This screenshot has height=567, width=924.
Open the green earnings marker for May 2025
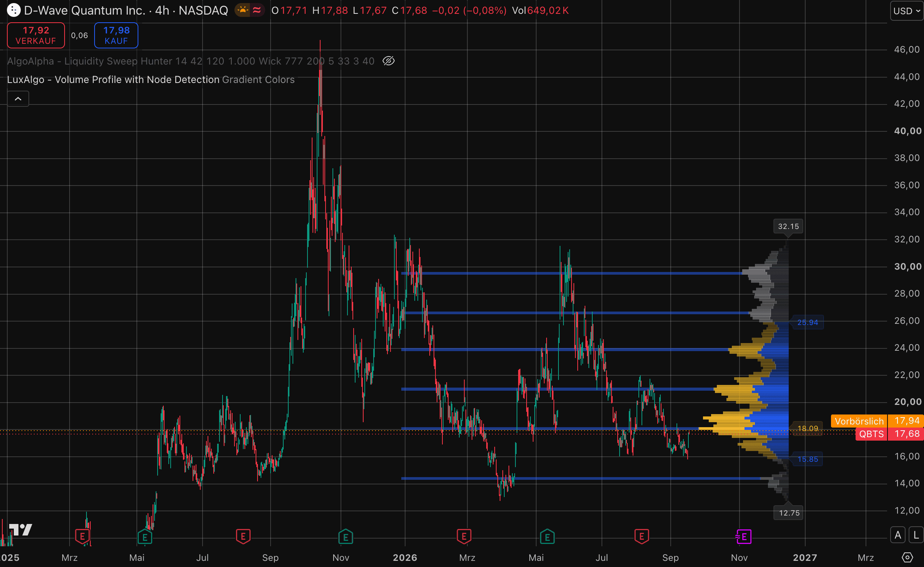(145, 537)
